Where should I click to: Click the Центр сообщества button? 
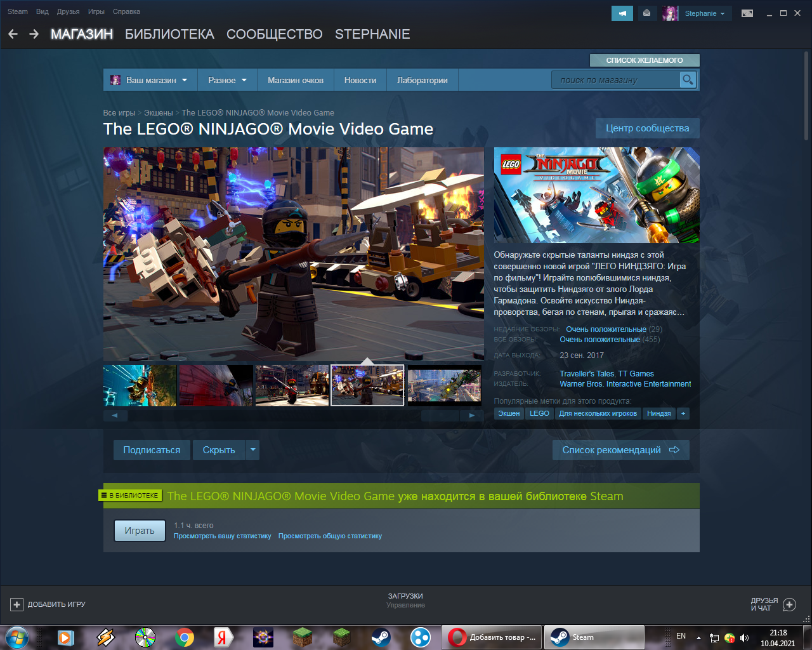click(648, 128)
